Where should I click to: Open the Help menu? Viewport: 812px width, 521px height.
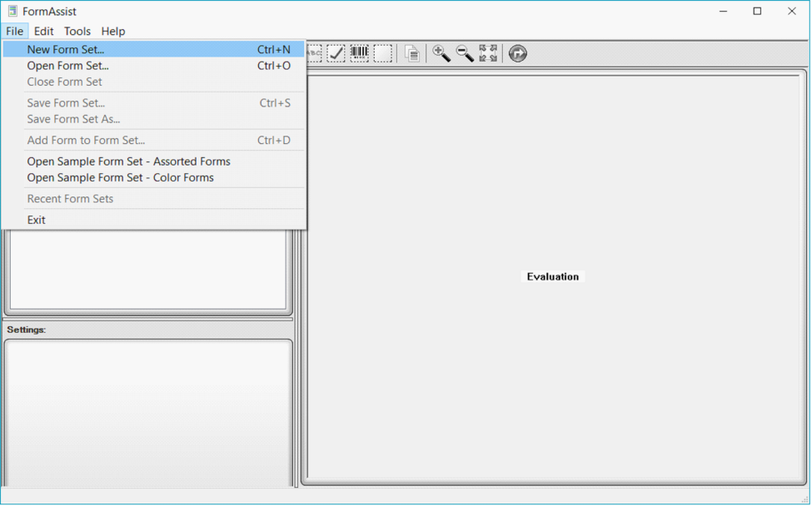point(112,31)
